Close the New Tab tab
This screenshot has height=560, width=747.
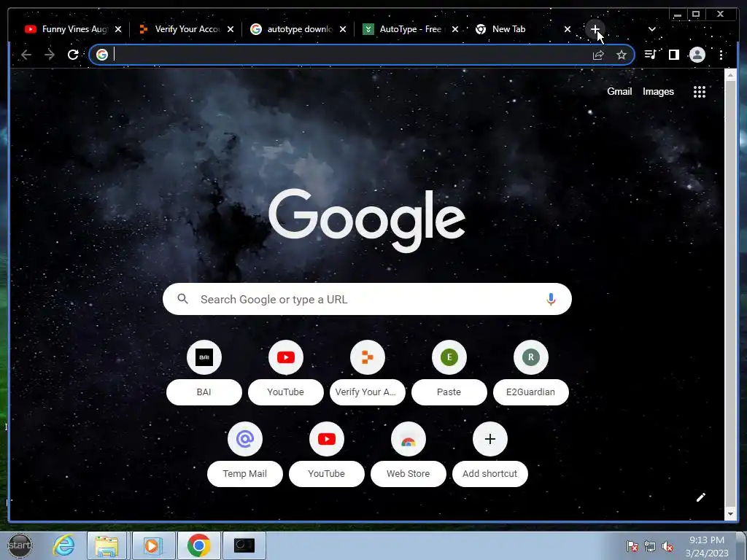click(568, 29)
